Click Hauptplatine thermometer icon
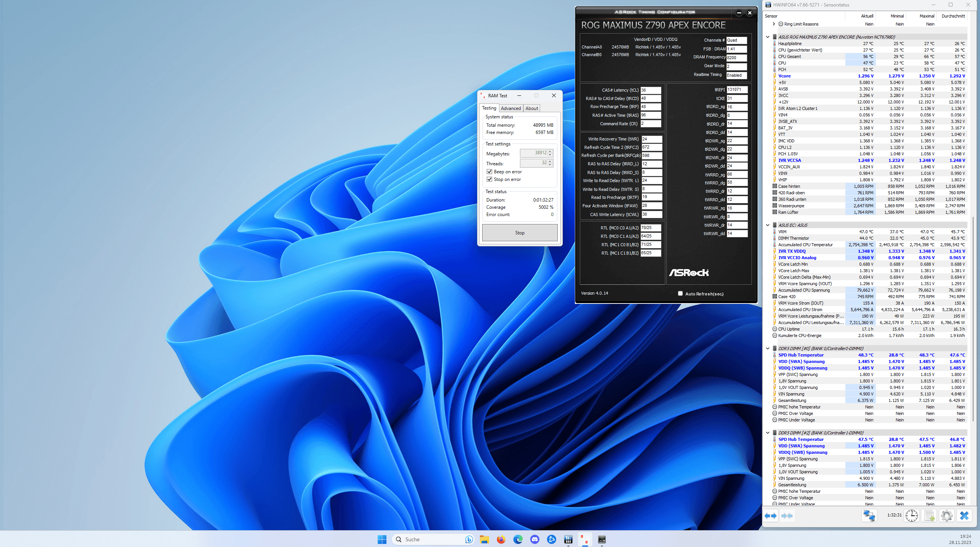The width and height of the screenshot is (980, 547). click(x=775, y=44)
